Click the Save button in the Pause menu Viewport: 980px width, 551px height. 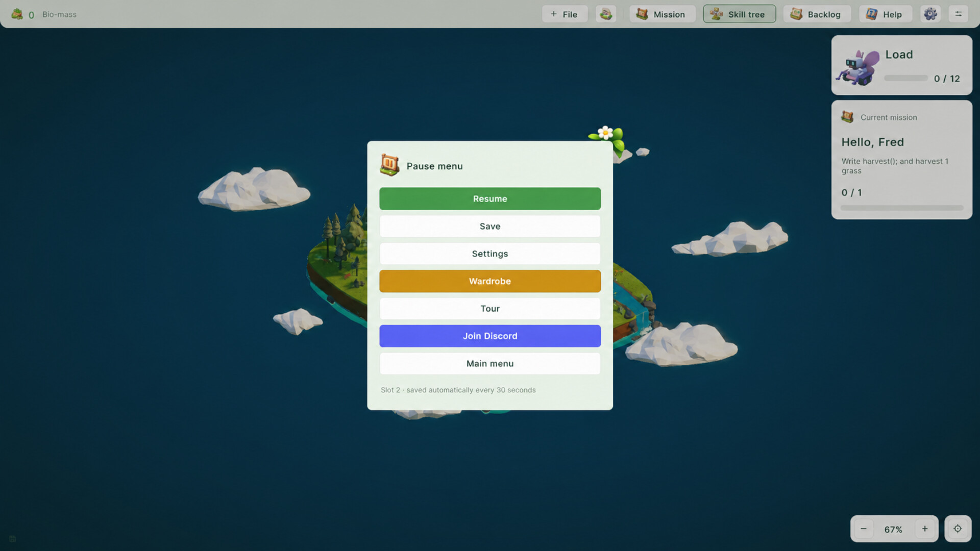click(x=490, y=227)
